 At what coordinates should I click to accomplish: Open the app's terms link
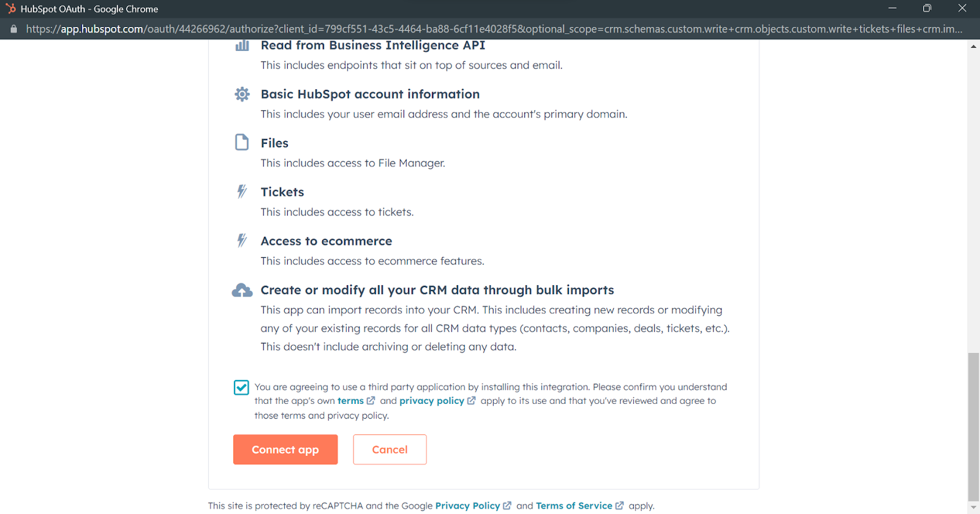351,401
